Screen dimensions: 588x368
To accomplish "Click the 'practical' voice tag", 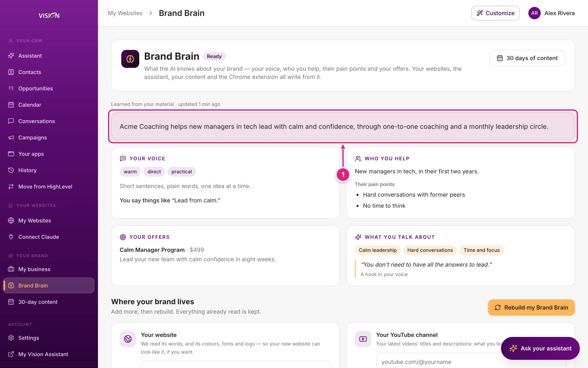I will pyautogui.click(x=182, y=172).
